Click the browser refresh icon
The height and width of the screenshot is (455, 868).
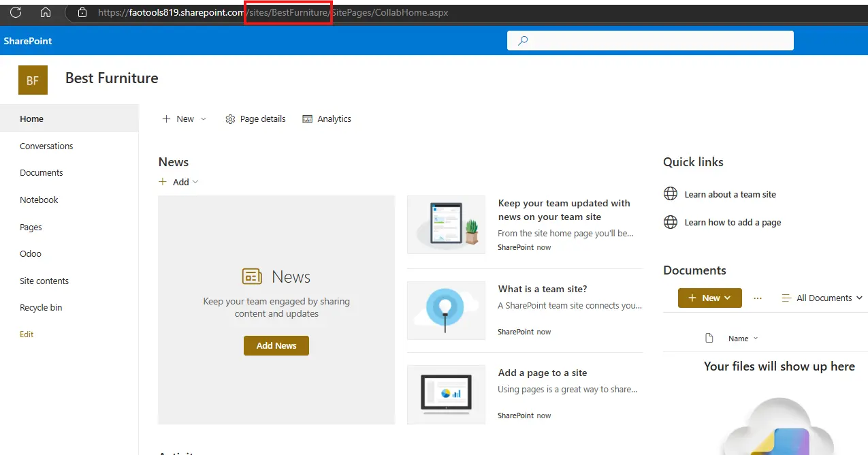click(16, 12)
